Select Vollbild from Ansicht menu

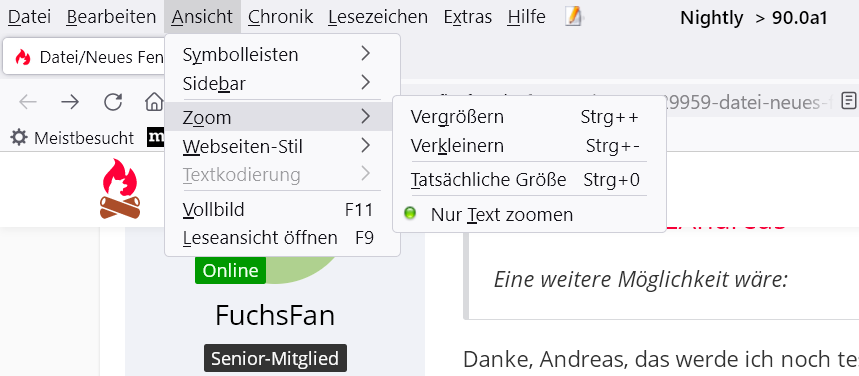coord(282,209)
